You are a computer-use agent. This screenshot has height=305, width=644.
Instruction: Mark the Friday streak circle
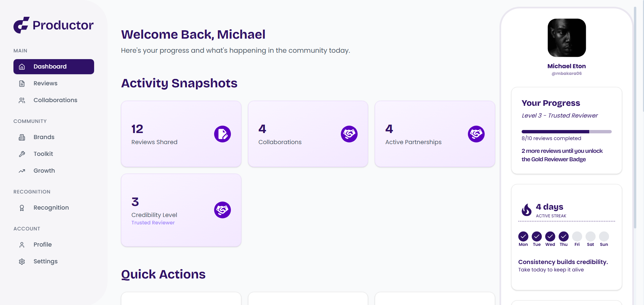pyautogui.click(x=577, y=236)
